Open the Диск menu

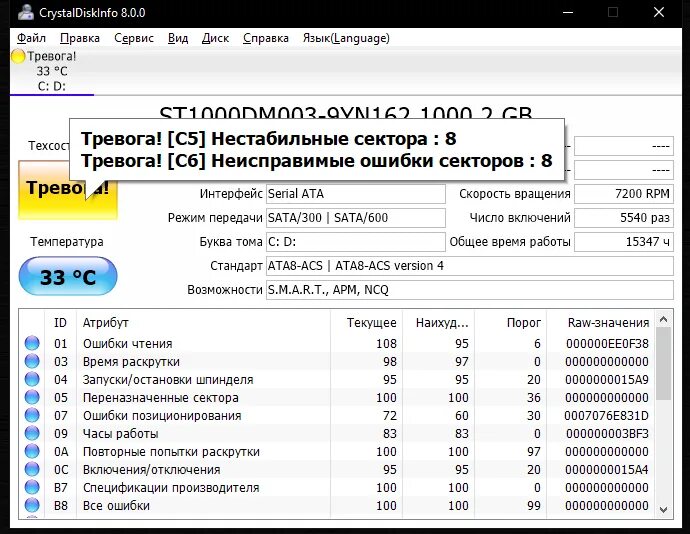coord(215,38)
